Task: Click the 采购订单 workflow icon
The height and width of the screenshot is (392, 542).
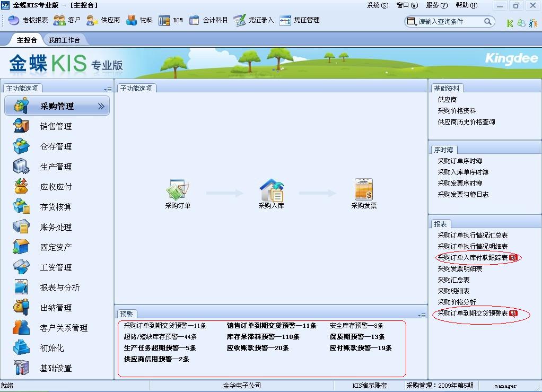Action: pos(178,194)
